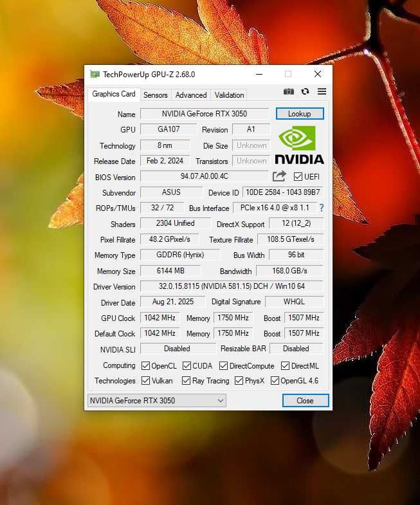The width and height of the screenshot is (420, 505).
Task: Go to the Validation tab
Action: point(229,95)
